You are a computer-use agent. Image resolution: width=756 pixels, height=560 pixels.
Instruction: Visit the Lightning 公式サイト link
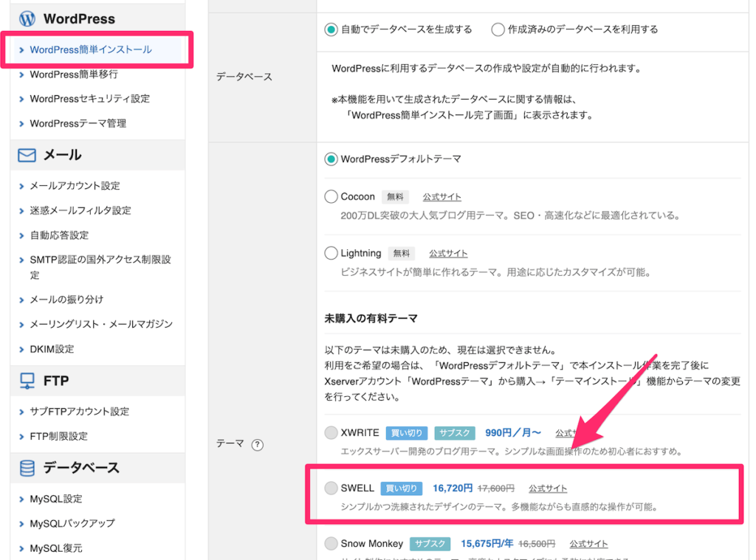point(448,253)
